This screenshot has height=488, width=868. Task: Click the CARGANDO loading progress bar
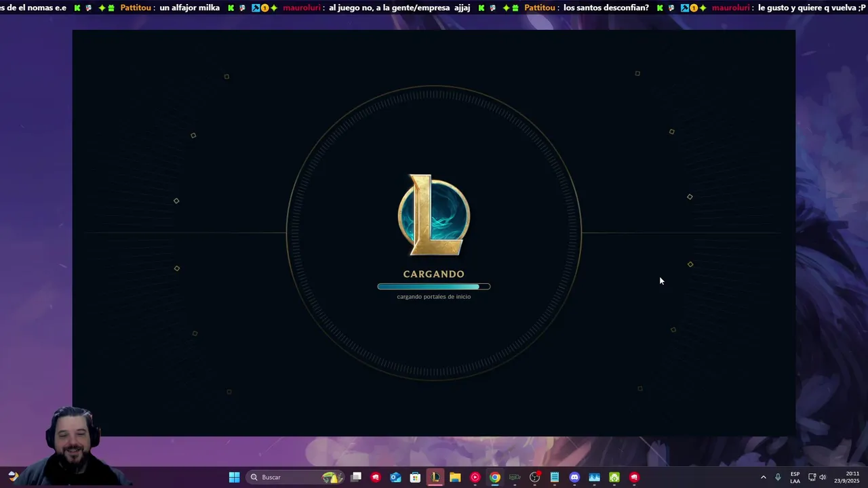[434, 287]
